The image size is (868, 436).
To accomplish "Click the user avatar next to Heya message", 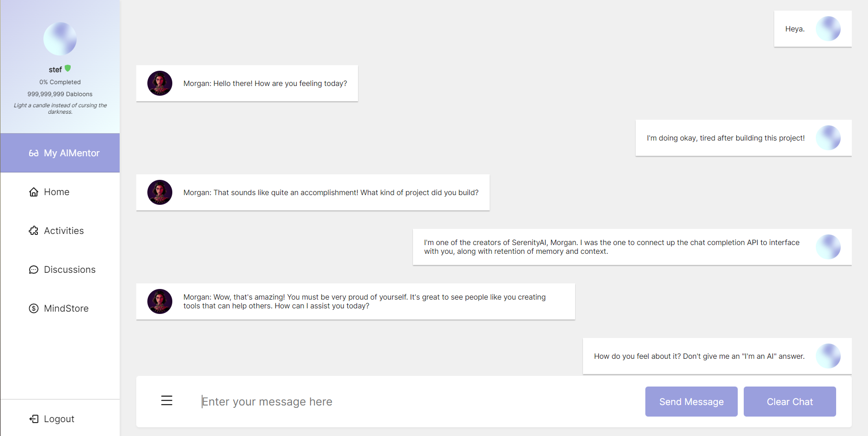I will [829, 29].
